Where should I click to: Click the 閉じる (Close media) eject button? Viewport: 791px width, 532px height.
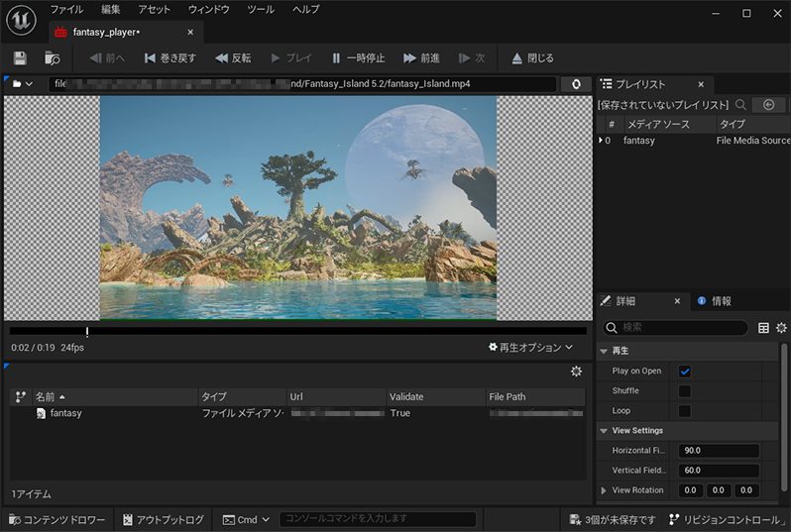pyautogui.click(x=532, y=58)
